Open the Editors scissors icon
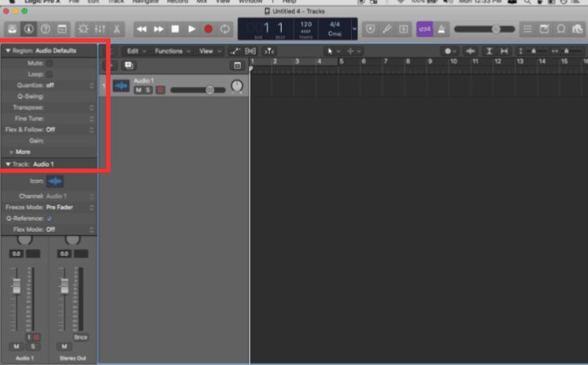 (116, 29)
